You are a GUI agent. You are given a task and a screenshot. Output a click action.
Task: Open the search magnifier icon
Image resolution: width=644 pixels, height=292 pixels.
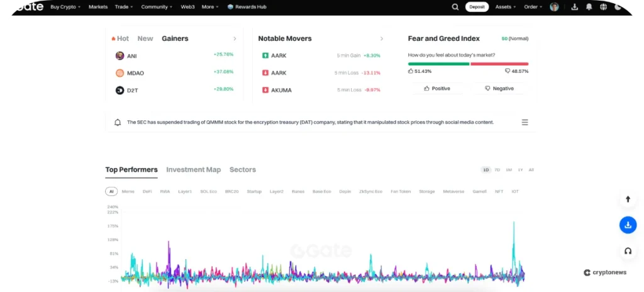455,7
